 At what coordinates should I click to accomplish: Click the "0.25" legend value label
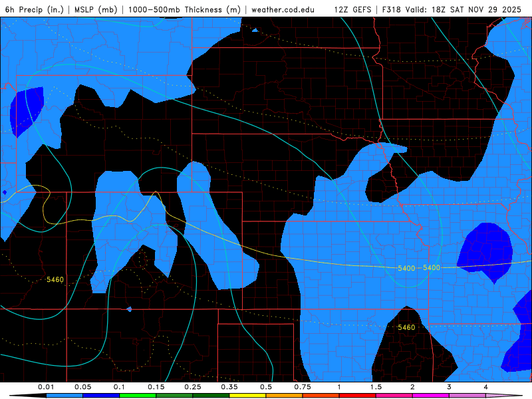point(193,387)
